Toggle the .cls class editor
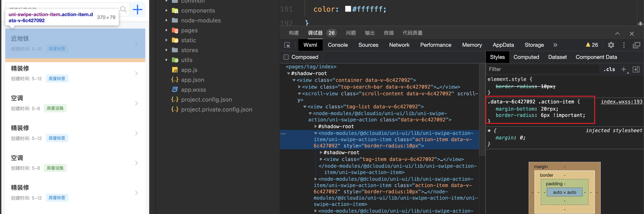The height and width of the screenshot is (214, 644). [609, 69]
